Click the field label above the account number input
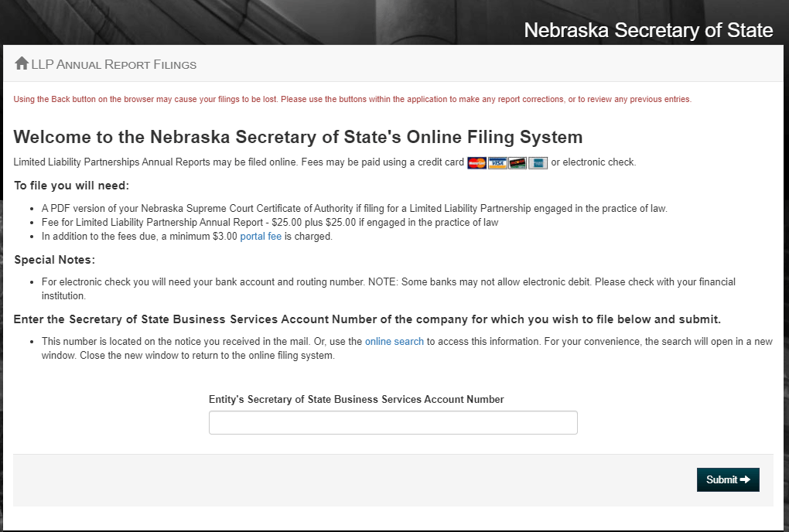Viewport: 789px width, 532px height. point(357,399)
